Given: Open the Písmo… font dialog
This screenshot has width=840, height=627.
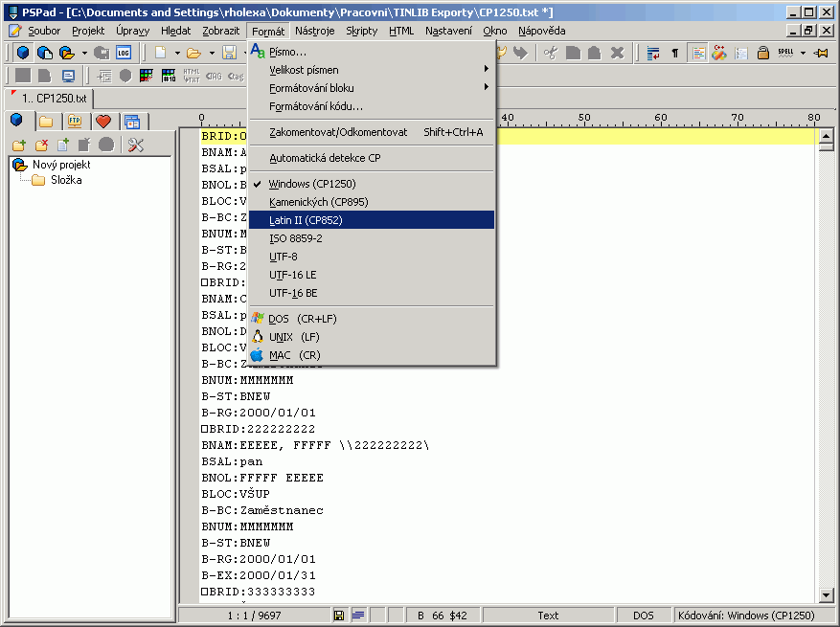Looking at the screenshot, I should click(287, 52).
